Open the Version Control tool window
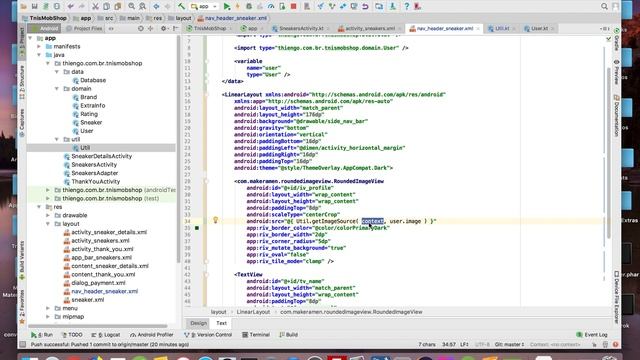Image resolution: width=640 pixels, height=360 pixels. [x=208, y=335]
